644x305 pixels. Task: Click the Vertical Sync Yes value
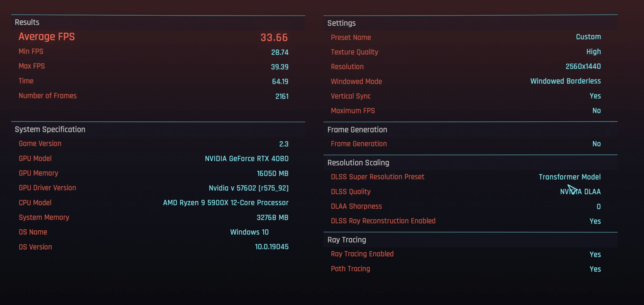(x=595, y=96)
